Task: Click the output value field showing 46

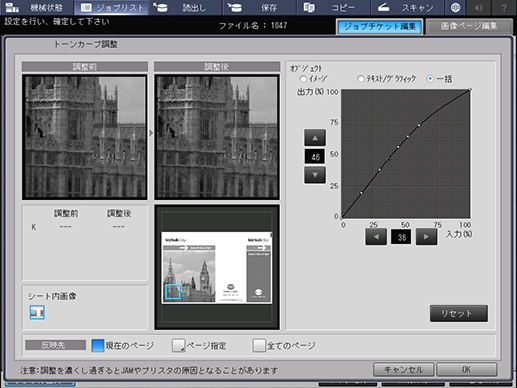Action: click(315, 156)
